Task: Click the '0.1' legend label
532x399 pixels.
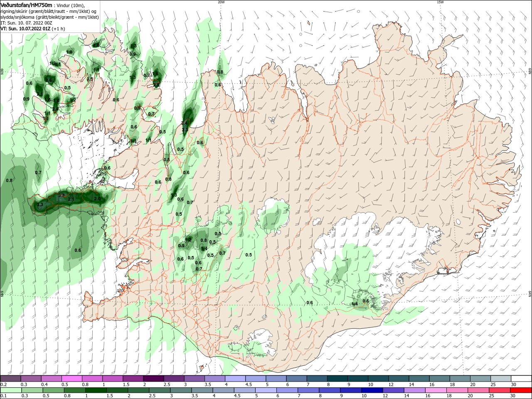Action: [4, 396]
